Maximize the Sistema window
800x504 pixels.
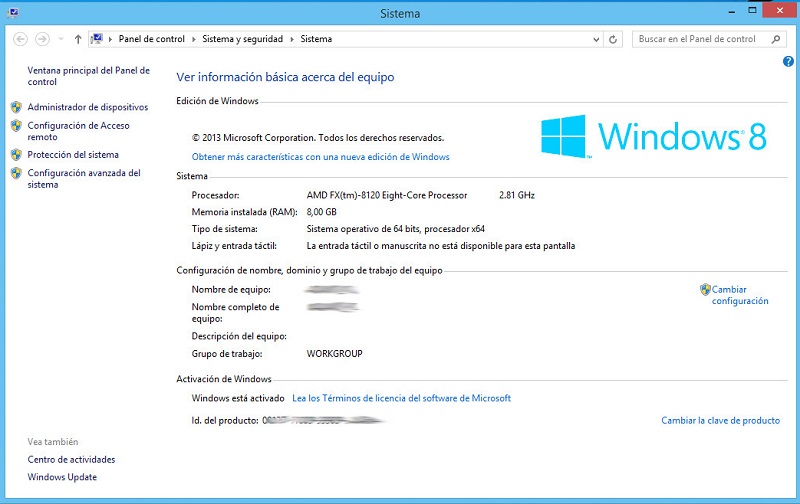point(752,10)
